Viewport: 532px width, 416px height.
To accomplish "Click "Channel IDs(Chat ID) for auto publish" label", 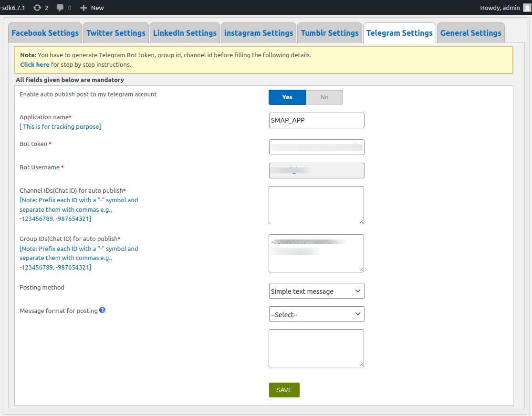I will [71, 191].
